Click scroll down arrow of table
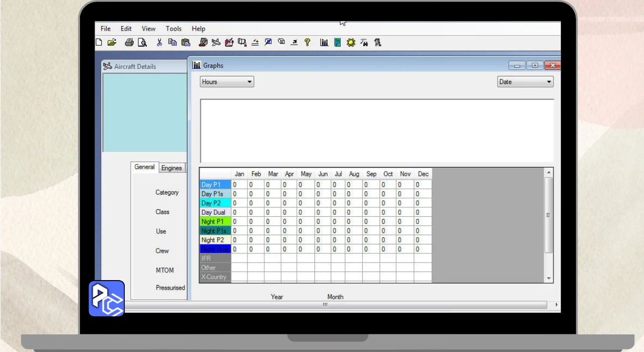The height and width of the screenshot is (352, 644). point(548,278)
